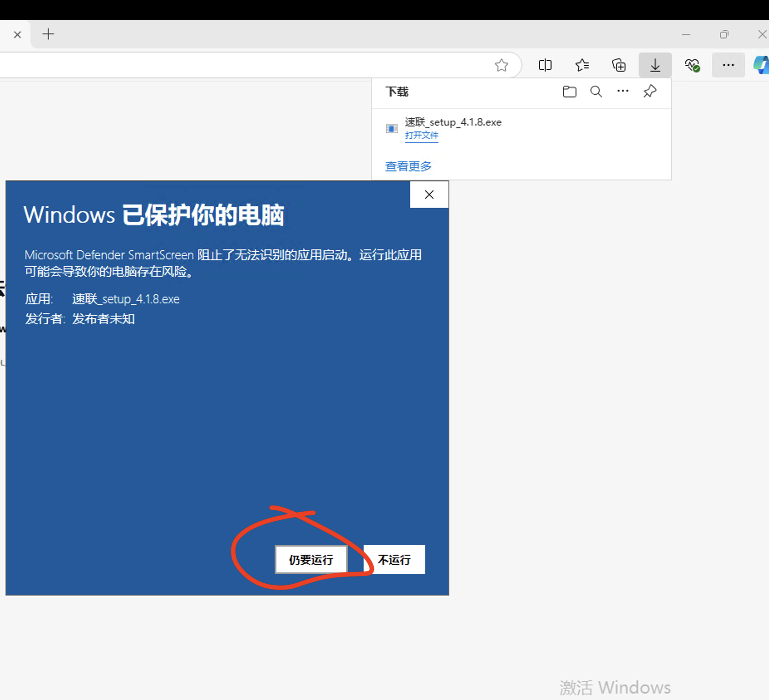The width and height of the screenshot is (769, 700).
Task: Restore down the browser window
Action: tap(724, 34)
